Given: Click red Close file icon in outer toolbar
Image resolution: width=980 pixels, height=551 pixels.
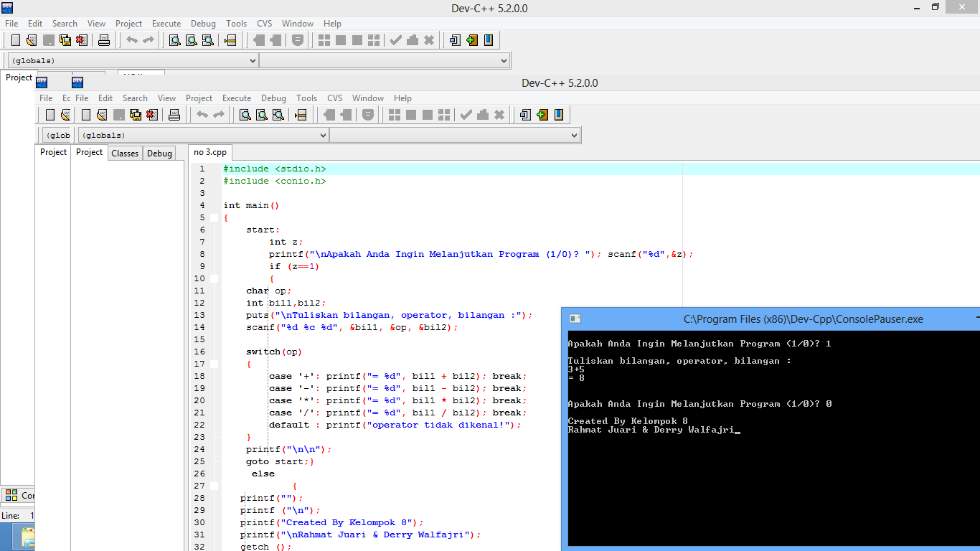Looking at the screenshot, I should pos(81,40).
